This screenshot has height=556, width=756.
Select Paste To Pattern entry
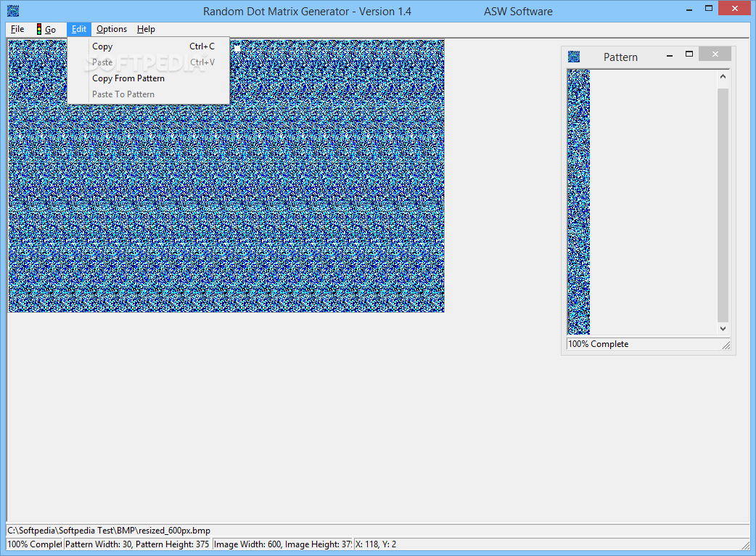[149, 94]
